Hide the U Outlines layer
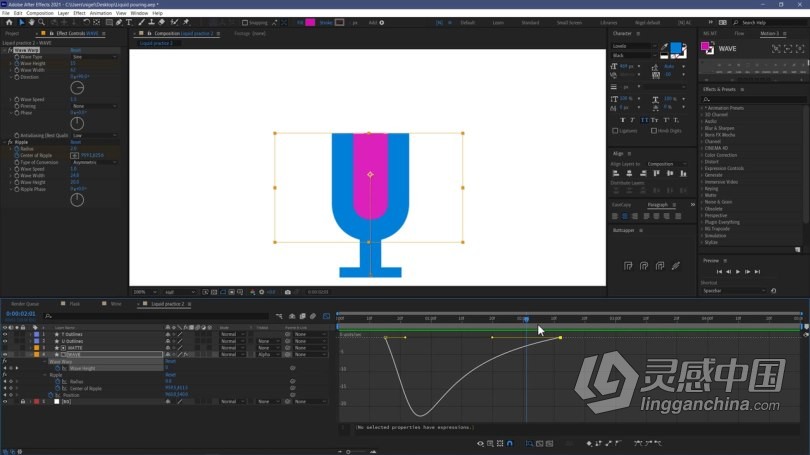This screenshot has width=810, height=455. (x=5, y=341)
